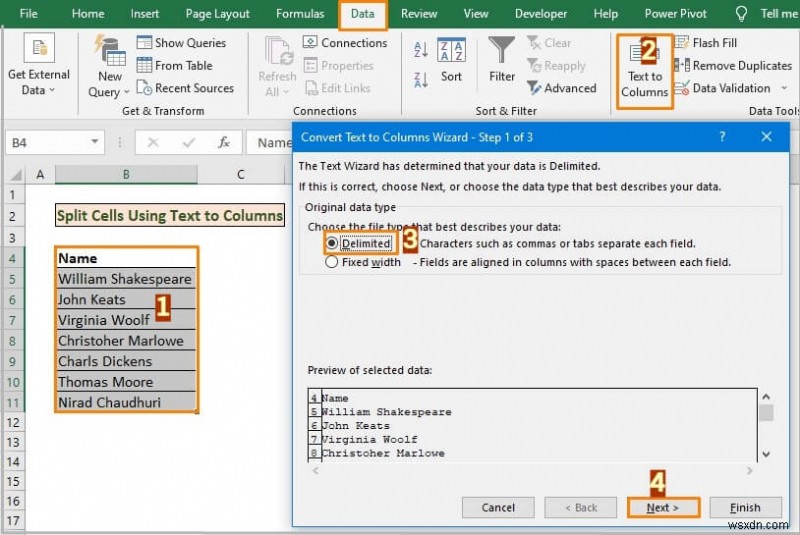Click Edit Links in Connections group
Image resolution: width=800 pixels, height=535 pixels.
point(337,88)
